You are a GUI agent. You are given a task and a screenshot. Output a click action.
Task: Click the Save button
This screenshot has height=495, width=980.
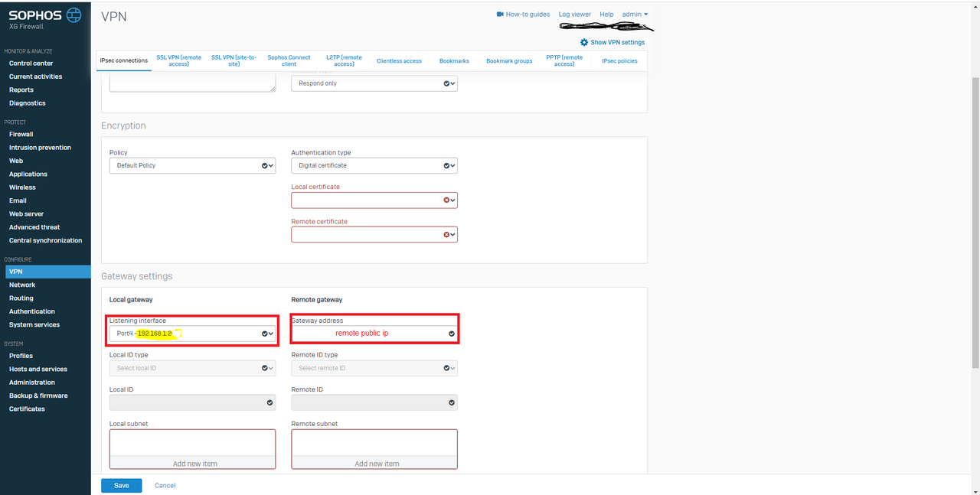click(121, 485)
